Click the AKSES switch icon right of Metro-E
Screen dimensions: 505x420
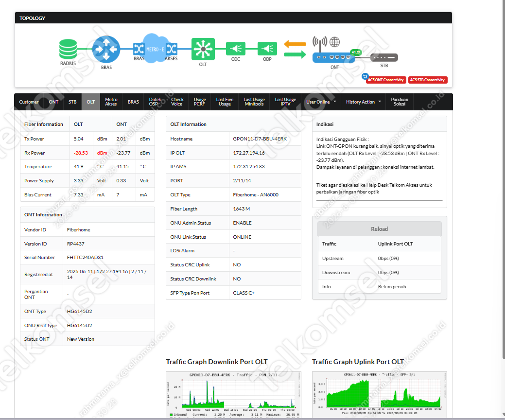click(172, 49)
